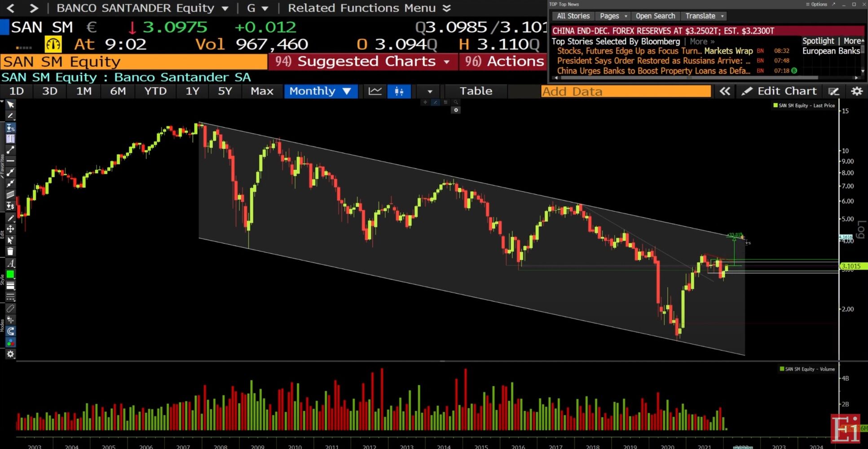Select the 5Y time range

pyautogui.click(x=225, y=91)
